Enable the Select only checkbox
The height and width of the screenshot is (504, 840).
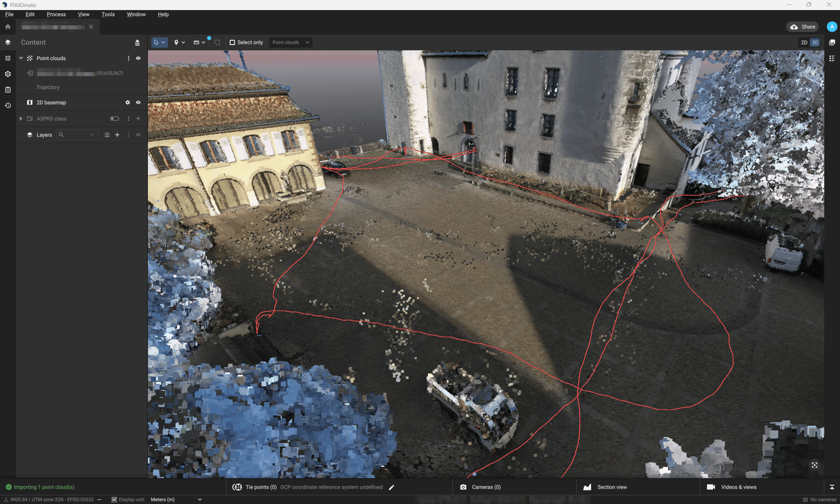coord(232,42)
